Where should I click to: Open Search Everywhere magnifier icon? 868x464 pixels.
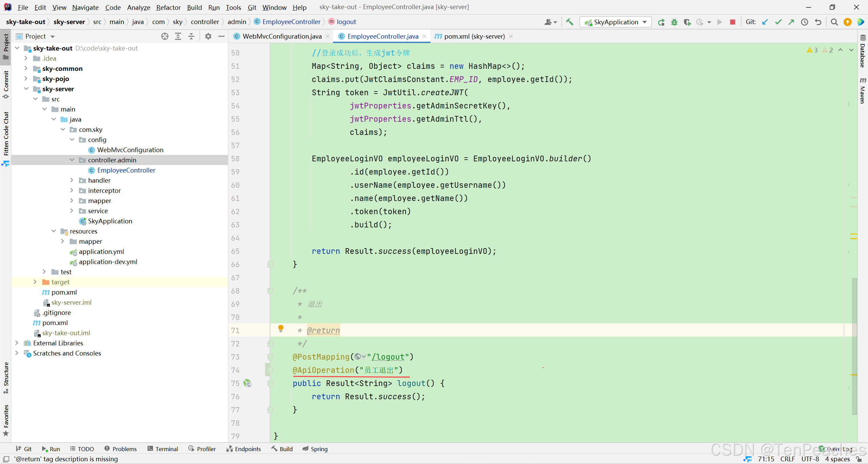click(834, 22)
